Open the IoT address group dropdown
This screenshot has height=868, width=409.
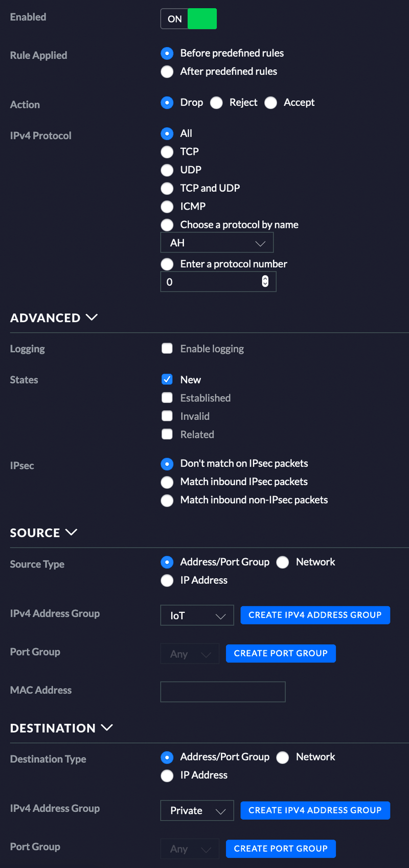(197, 615)
